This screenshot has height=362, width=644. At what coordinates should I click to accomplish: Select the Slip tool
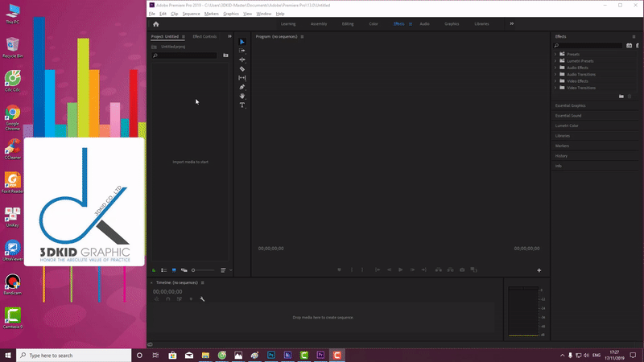(242, 78)
